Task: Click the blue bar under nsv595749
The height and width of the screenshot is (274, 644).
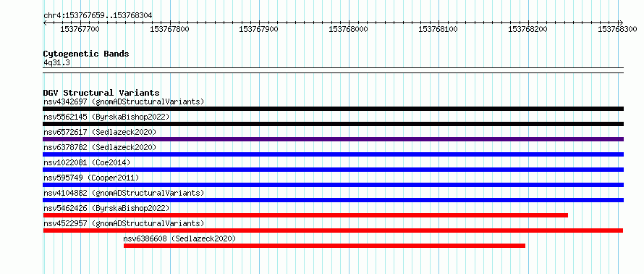Action: 334,185
